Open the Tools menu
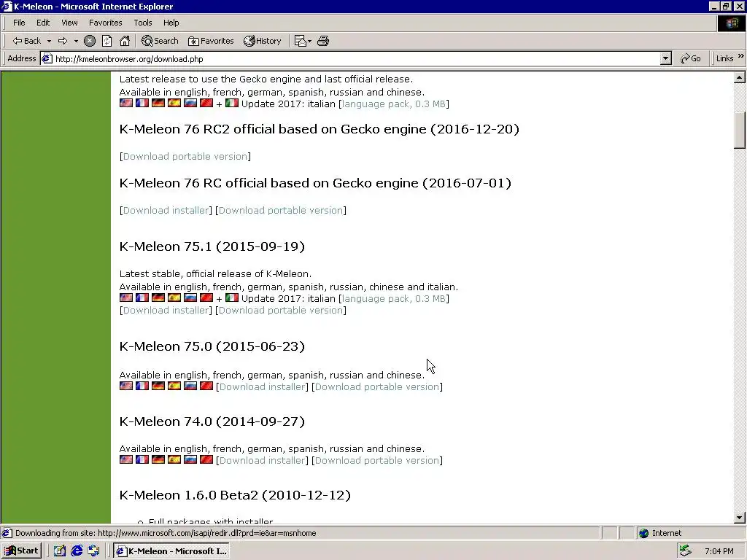This screenshot has width=747, height=560. tap(142, 23)
